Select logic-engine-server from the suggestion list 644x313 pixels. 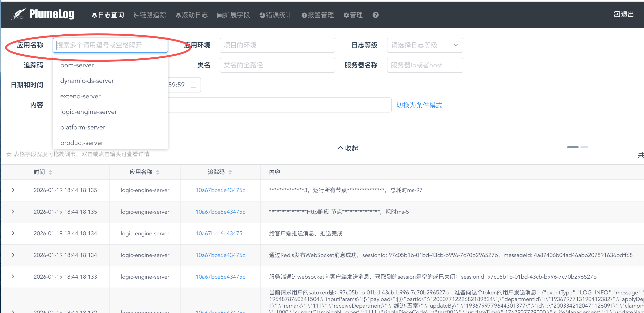click(x=89, y=112)
